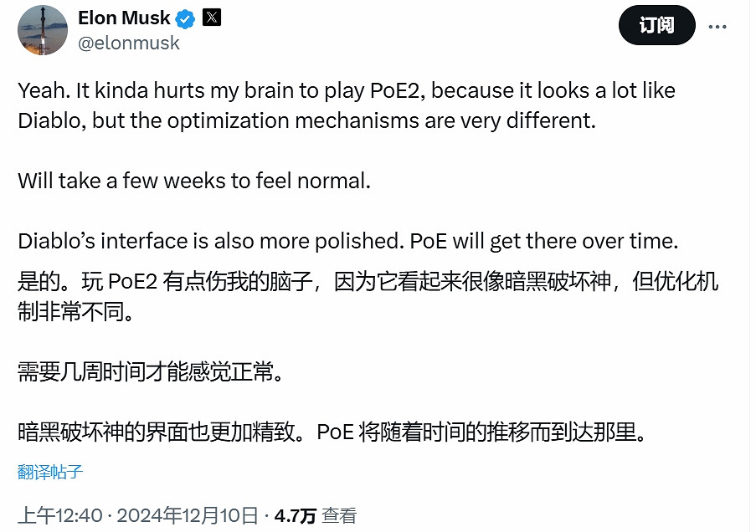Click the Elon Musk display name
The height and width of the screenshot is (532, 756).
pyautogui.click(x=122, y=17)
